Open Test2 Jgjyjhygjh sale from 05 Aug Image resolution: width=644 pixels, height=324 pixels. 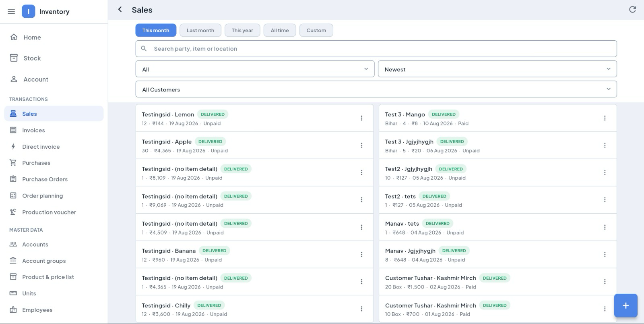point(497,172)
